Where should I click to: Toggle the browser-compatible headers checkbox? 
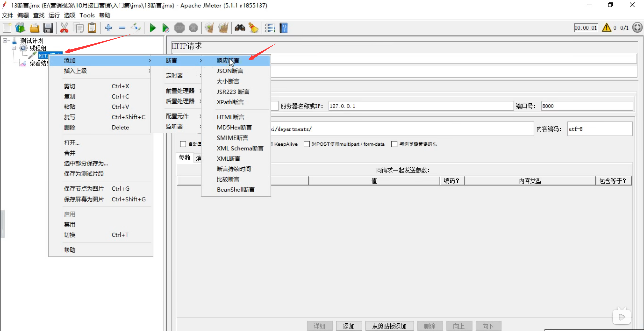click(394, 144)
